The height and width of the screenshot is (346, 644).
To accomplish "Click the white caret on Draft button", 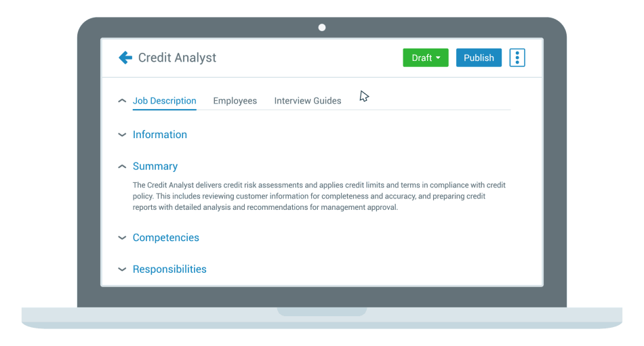I will [x=438, y=58].
